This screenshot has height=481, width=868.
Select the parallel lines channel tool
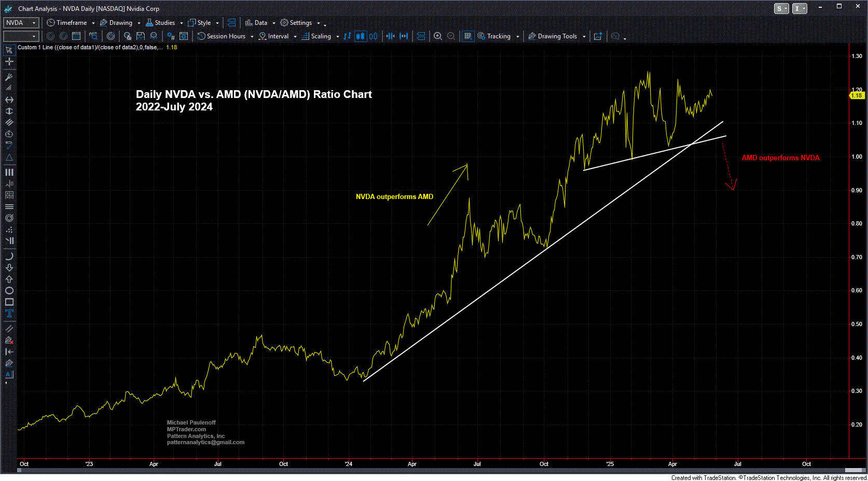pyautogui.click(x=9, y=123)
